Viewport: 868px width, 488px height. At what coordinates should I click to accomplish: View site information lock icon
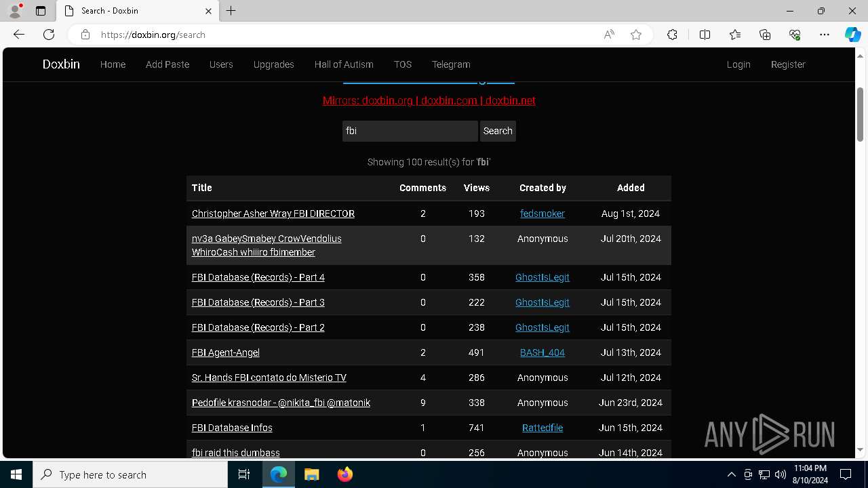(x=85, y=35)
